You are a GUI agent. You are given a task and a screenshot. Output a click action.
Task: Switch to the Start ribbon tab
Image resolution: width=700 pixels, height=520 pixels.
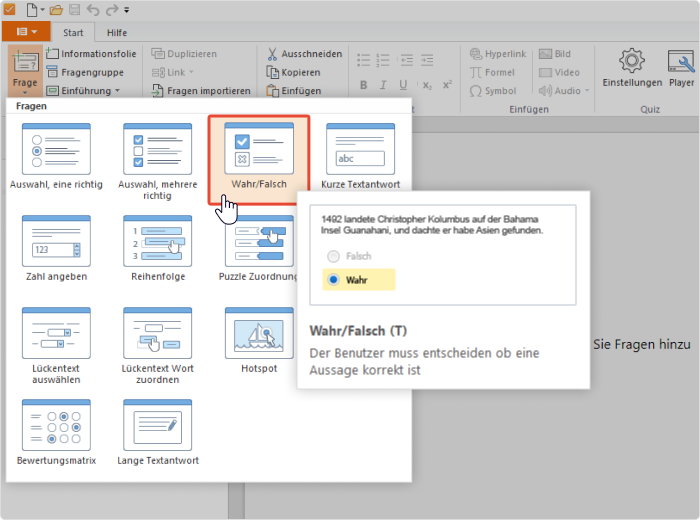pyautogui.click(x=73, y=33)
